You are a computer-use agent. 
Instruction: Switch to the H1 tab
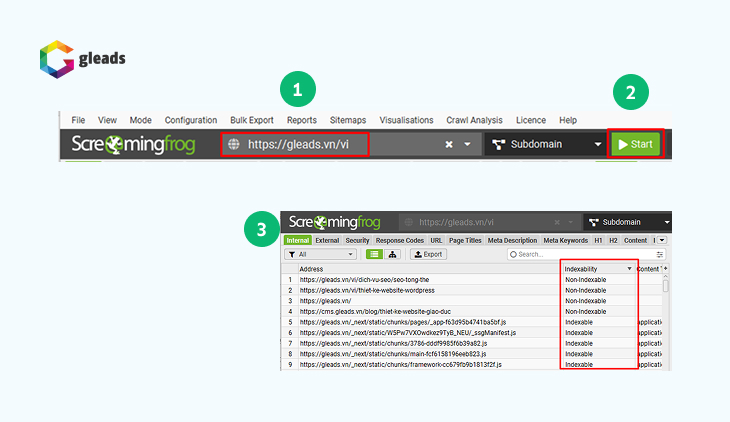(598, 240)
